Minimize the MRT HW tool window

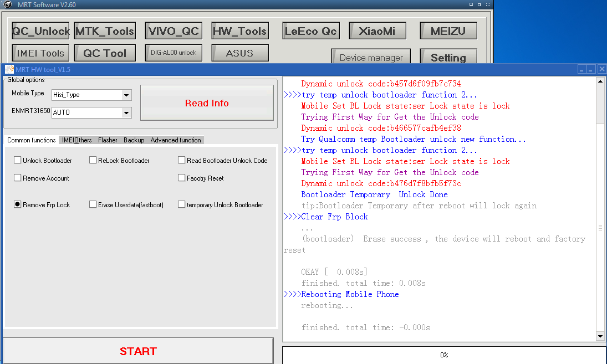(x=582, y=69)
